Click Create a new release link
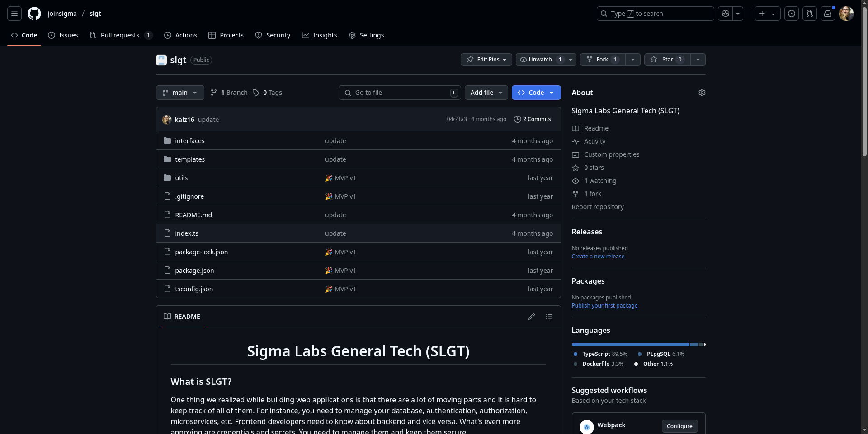This screenshot has width=868, height=434. [598, 257]
